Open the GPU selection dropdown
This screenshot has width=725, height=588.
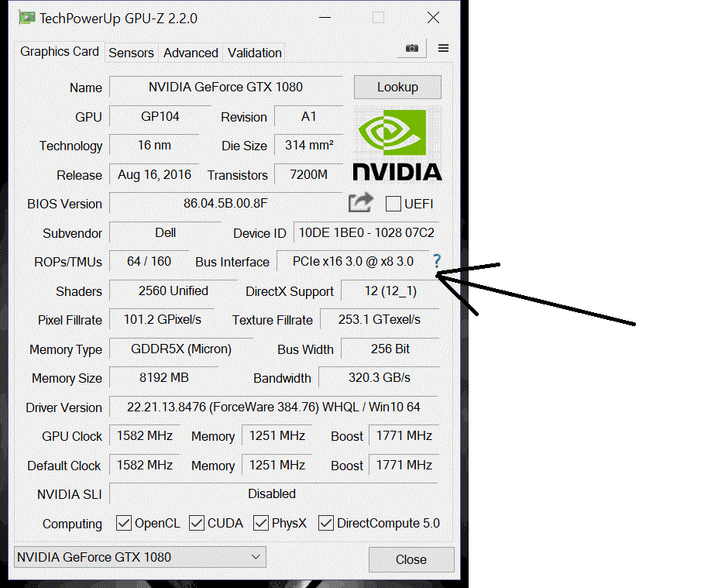pos(140,557)
